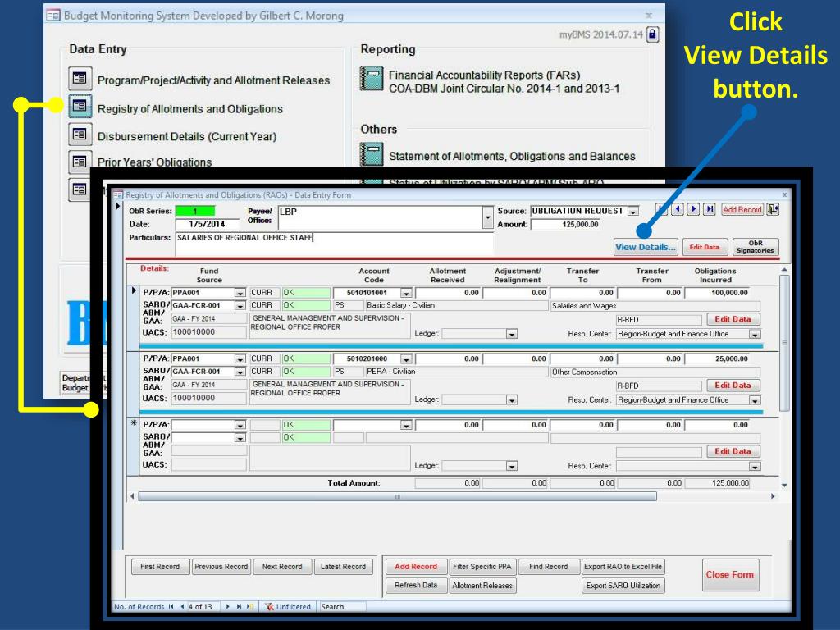Click Obligations Incurred value 25,000.00
840x630 pixels.
coord(717,359)
